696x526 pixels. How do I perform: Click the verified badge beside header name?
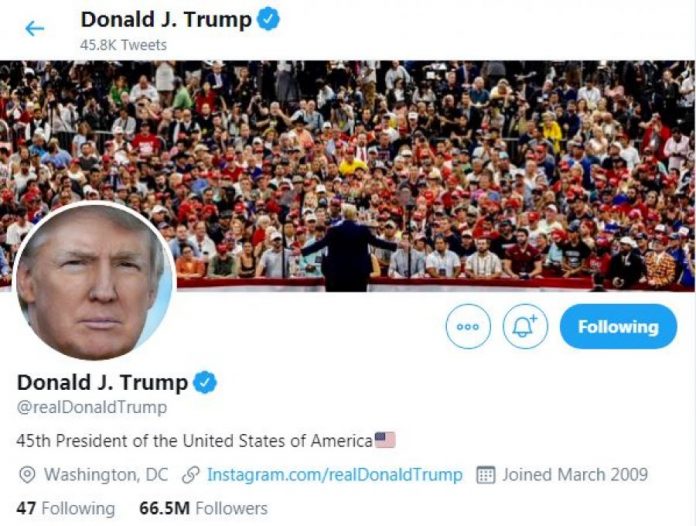[x=269, y=20]
